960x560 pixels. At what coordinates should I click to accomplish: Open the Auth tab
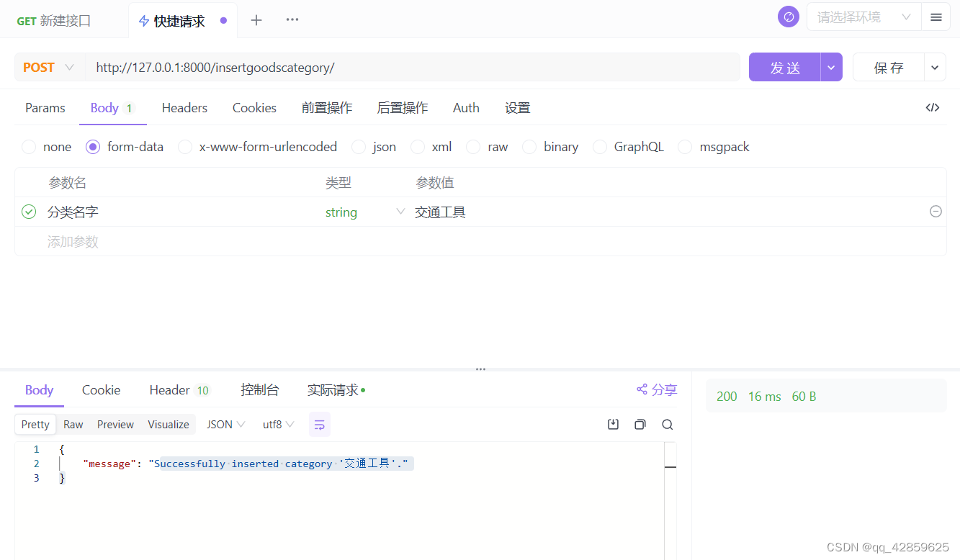(x=466, y=107)
